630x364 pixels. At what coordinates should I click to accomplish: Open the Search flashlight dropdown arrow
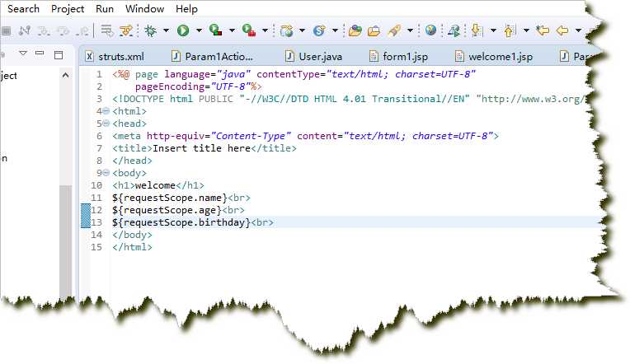click(410, 30)
